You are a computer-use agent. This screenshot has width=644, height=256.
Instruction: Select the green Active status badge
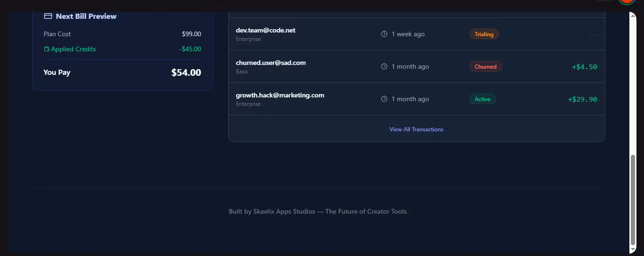coord(482,99)
